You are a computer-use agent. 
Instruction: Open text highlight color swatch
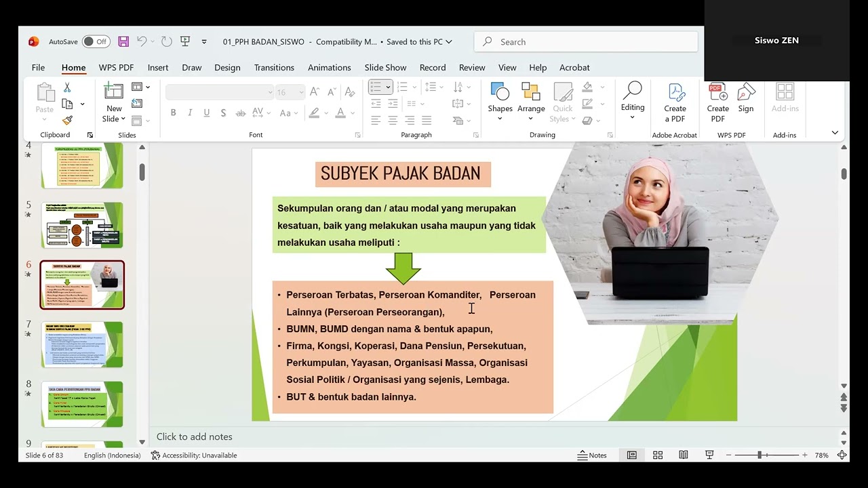tap(314, 113)
